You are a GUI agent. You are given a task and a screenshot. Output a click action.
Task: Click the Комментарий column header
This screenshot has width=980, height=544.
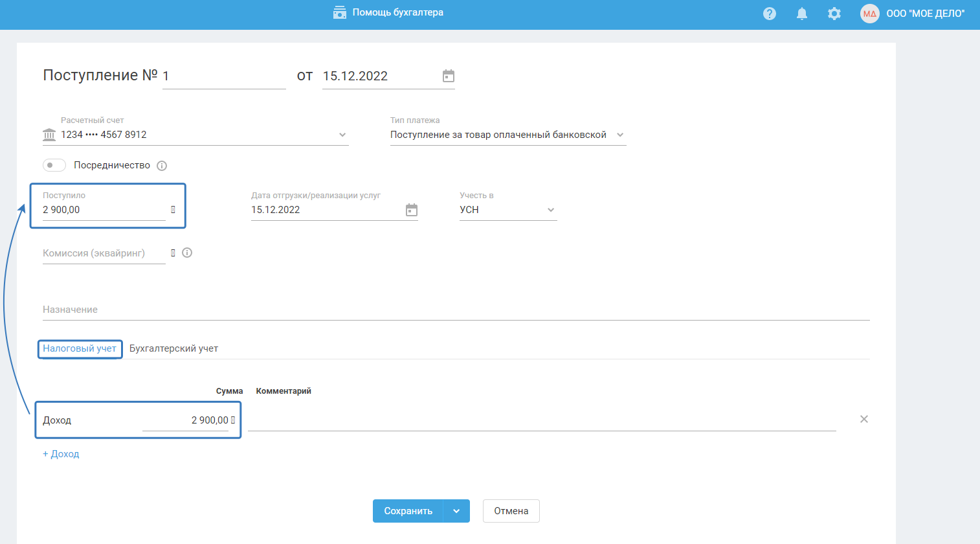[284, 391]
